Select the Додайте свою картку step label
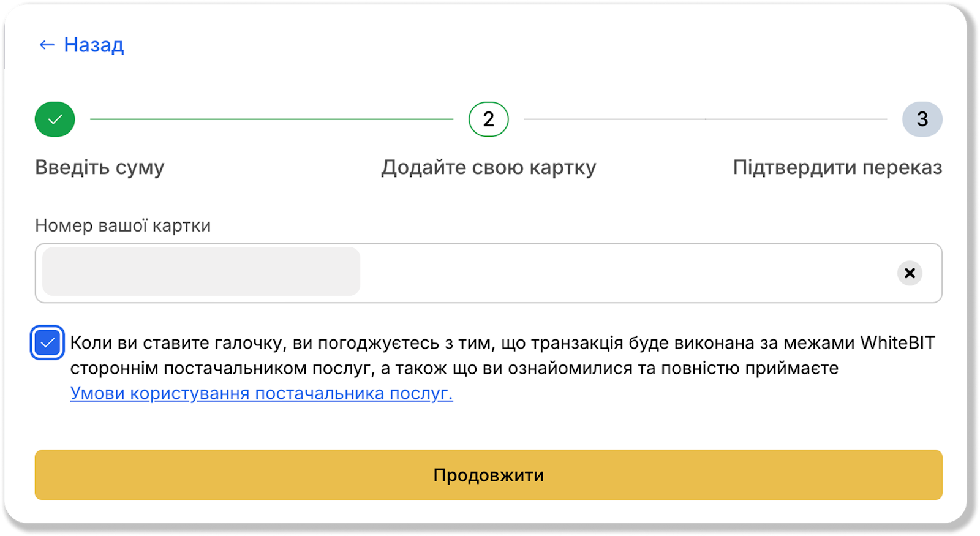This screenshot has height=536, width=980. (x=488, y=167)
